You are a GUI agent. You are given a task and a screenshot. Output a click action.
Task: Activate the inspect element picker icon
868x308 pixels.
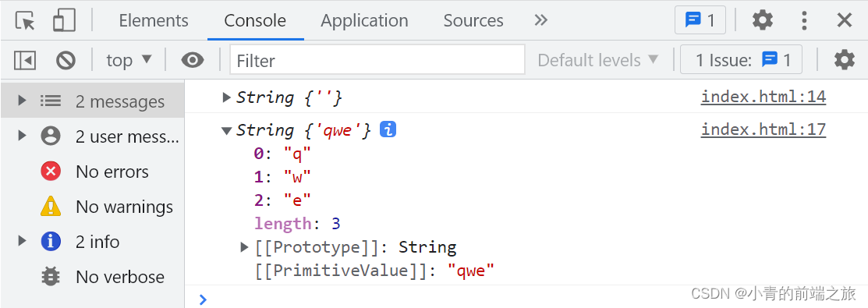pos(25,21)
